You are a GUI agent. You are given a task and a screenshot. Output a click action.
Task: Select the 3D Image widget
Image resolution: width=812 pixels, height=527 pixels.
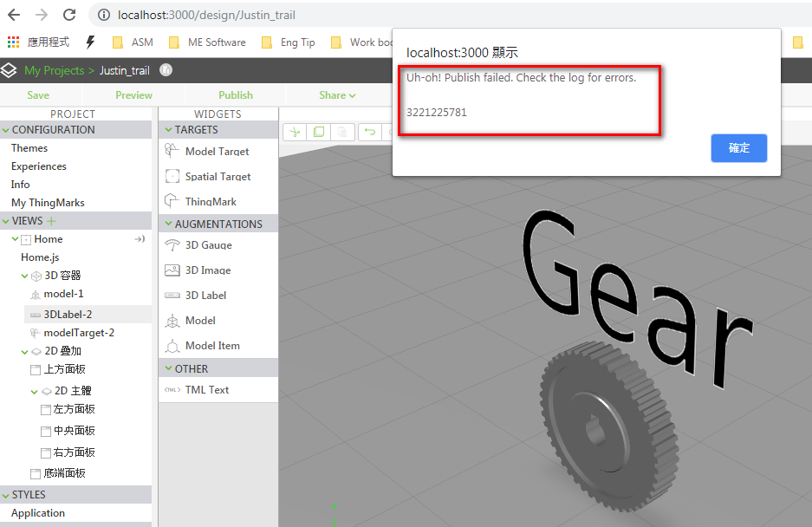tap(206, 270)
